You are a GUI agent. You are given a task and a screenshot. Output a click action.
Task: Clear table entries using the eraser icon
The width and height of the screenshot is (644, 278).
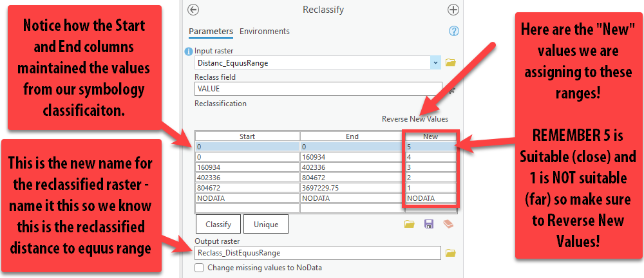click(448, 224)
